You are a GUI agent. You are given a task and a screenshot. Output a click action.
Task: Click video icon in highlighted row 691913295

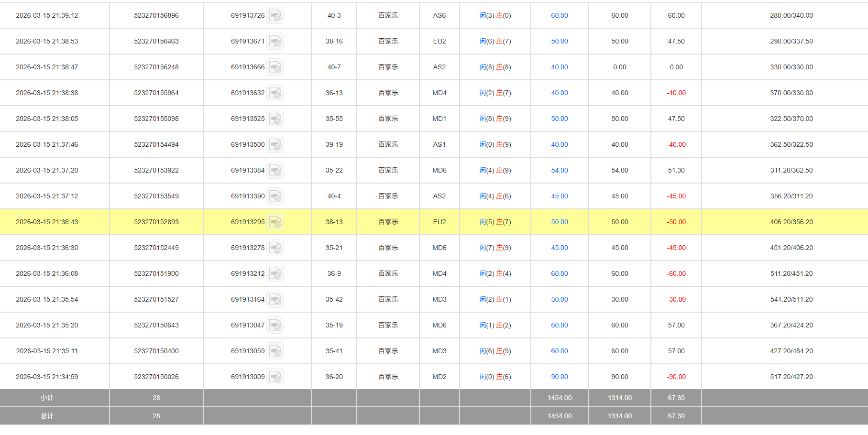click(x=275, y=222)
